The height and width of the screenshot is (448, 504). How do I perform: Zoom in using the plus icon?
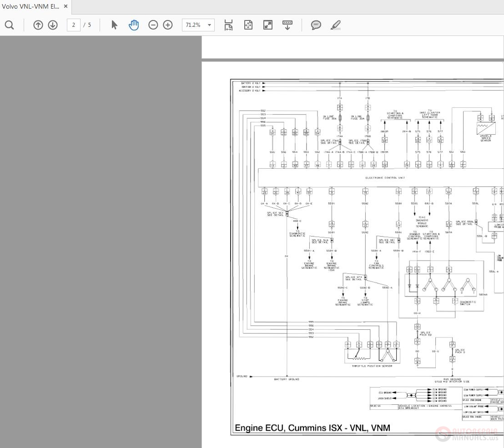(168, 25)
